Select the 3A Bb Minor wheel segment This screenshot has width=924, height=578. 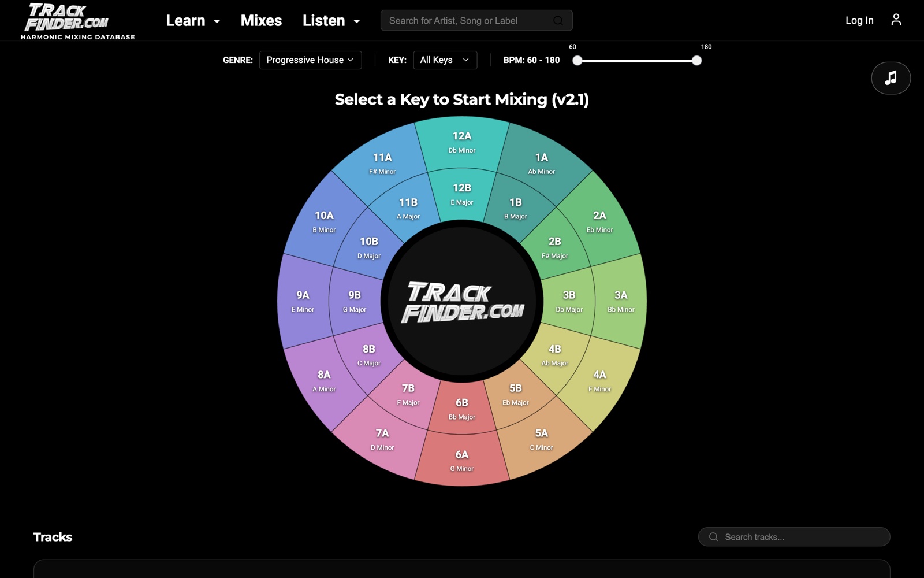621,301
